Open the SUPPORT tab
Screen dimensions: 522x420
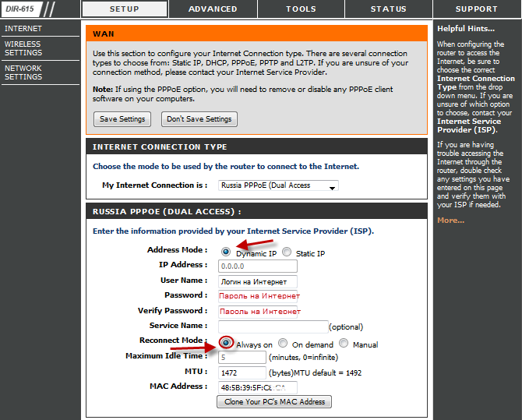(476, 9)
